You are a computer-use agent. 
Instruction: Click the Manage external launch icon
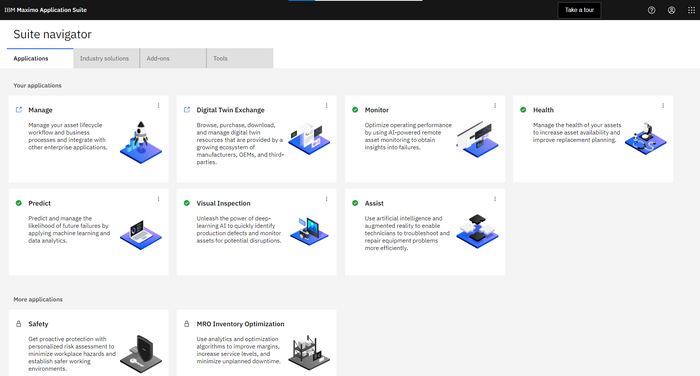coord(19,110)
